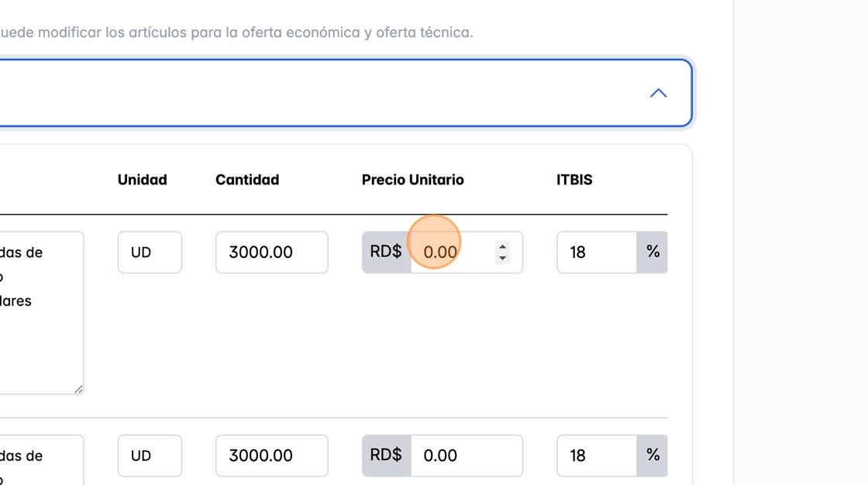The width and height of the screenshot is (868, 485).
Task: Click the resize handle of first description box
Action: 79,389
